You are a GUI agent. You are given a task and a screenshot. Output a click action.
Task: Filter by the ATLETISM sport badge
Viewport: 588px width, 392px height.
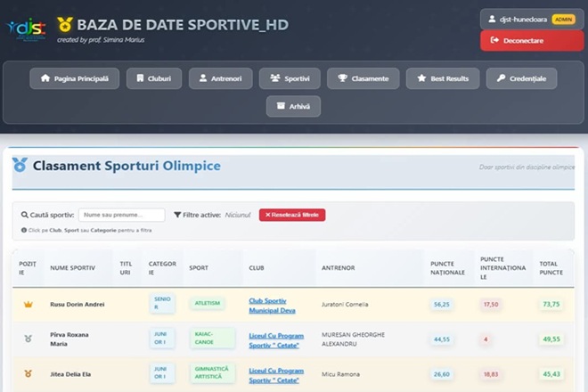point(208,303)
